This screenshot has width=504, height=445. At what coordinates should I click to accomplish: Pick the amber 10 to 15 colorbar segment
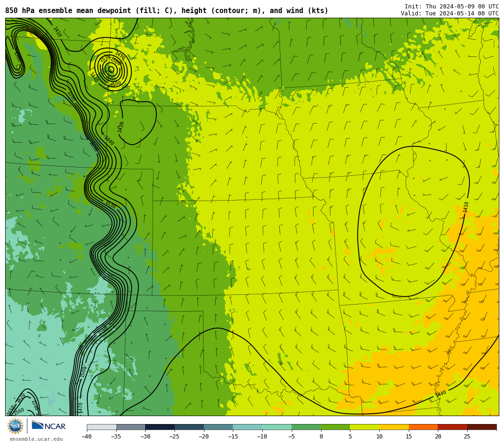(x=394, y=427)
